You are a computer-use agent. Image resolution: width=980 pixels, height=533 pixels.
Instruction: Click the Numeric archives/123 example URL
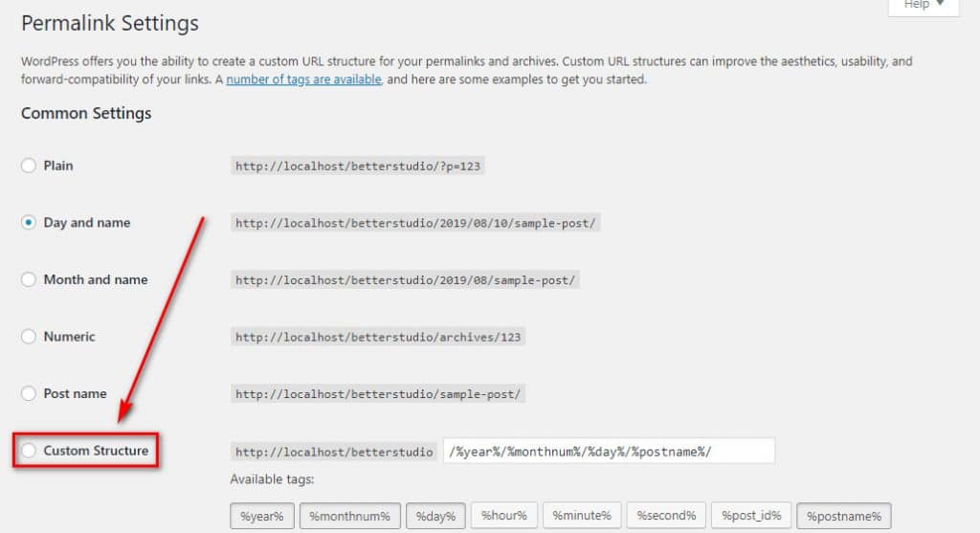(377, 338)
